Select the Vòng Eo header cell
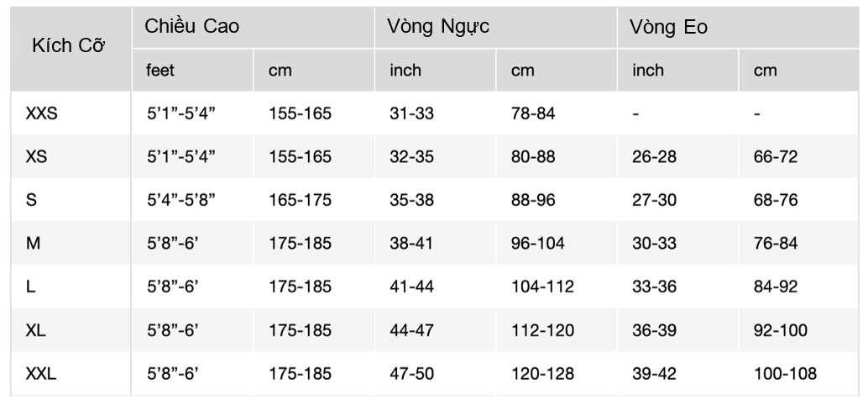Image resolution: width=868 pixels, height=405 pixels. point(671,27)
